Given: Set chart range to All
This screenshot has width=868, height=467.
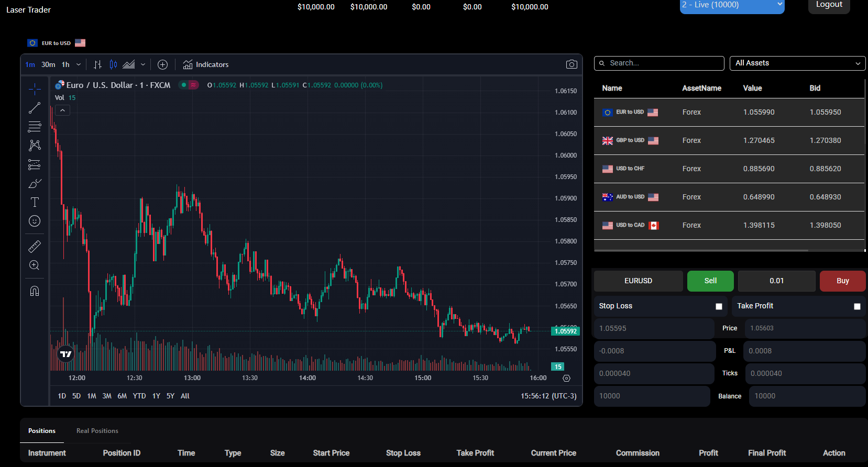Looking at the screenshot, I should (185, 396).
